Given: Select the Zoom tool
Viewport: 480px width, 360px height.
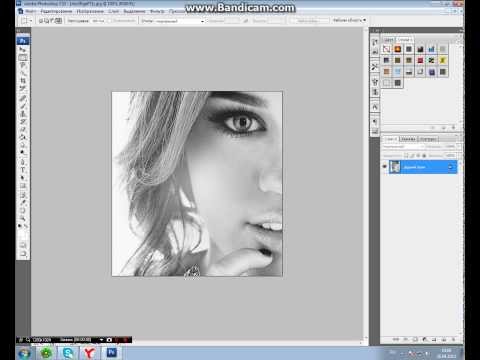Looking at the screenshot, I should pos(23,218).
